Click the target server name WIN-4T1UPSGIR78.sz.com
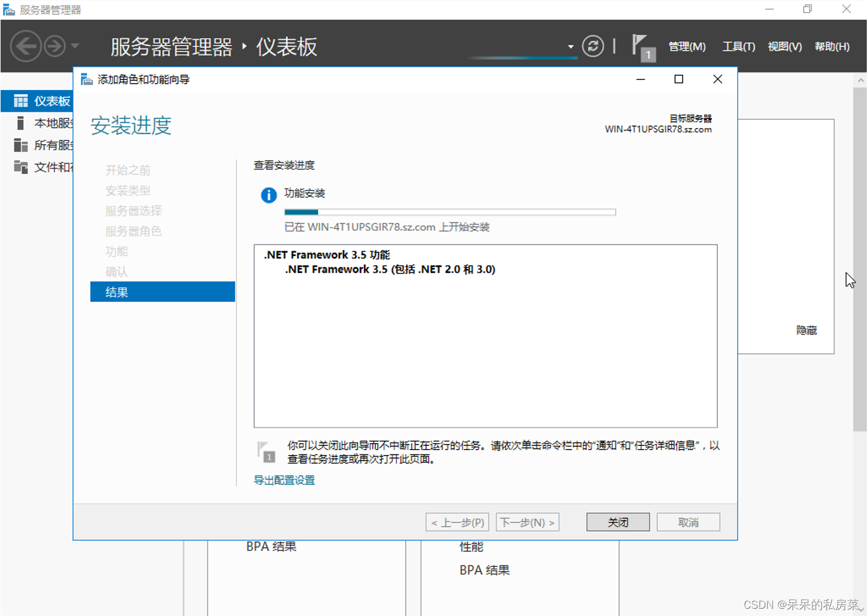868x616 pixels. (x=658, y=129)
